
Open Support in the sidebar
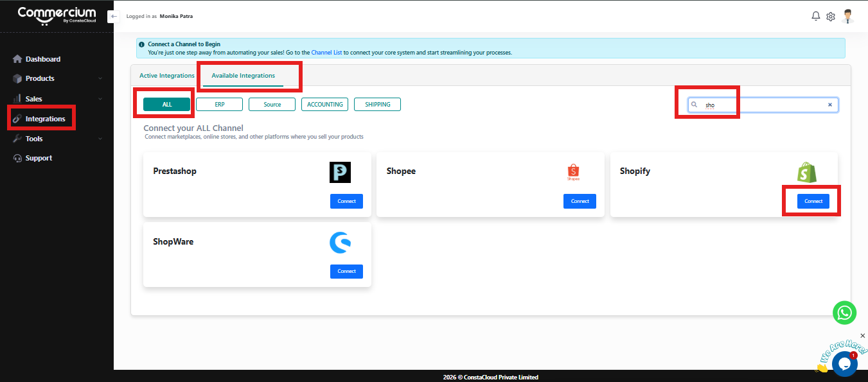pyautogui.click(x=39, y=158)
